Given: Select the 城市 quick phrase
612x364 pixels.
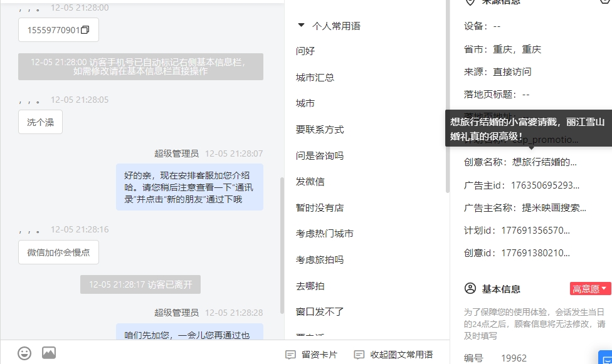Looking at the screenshot, I should click(305, 103).
